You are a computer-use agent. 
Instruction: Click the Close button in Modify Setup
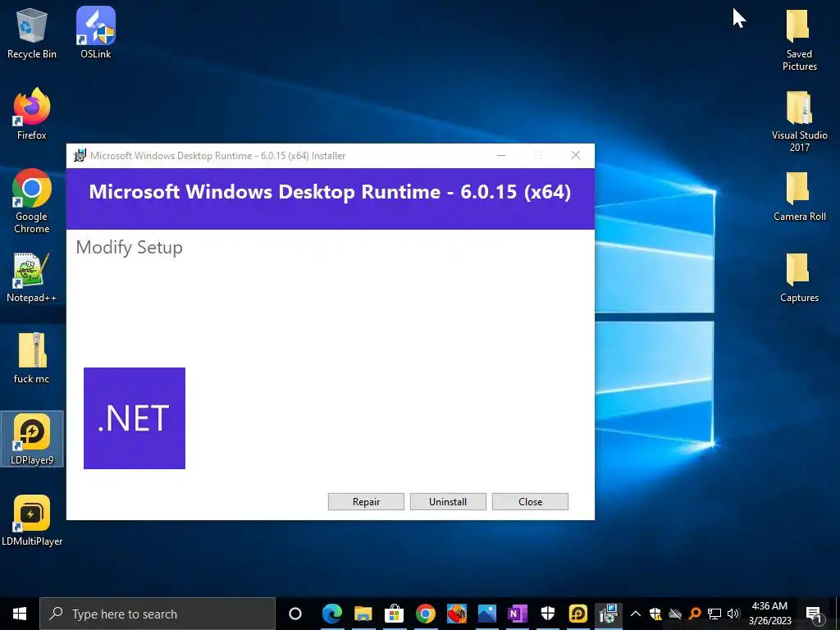coord(530,501)
